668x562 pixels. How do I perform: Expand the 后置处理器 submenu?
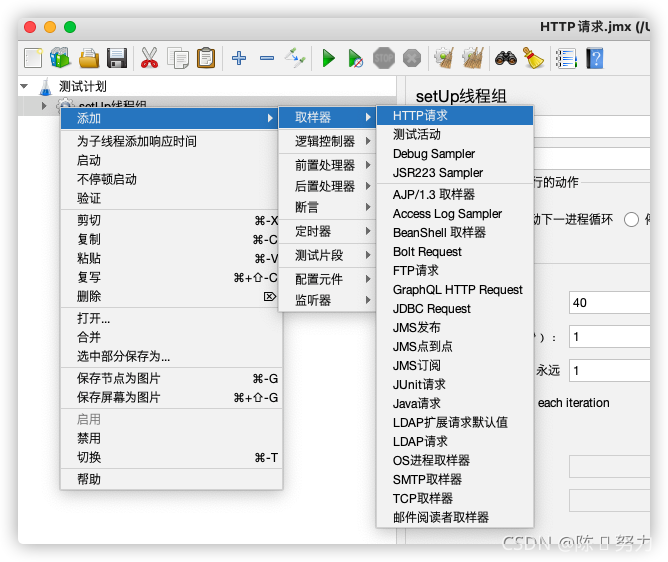327,186
